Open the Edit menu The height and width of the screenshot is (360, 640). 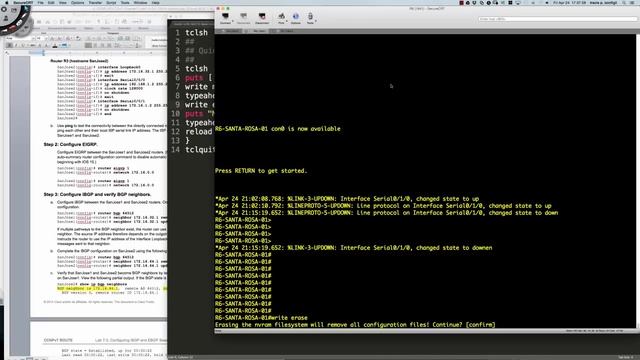(x=51, y=2)
